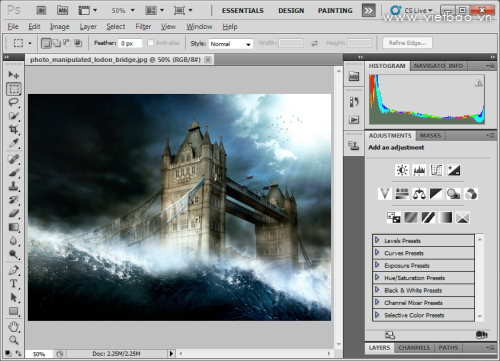Choose the Intersect with selection mode

78,43
